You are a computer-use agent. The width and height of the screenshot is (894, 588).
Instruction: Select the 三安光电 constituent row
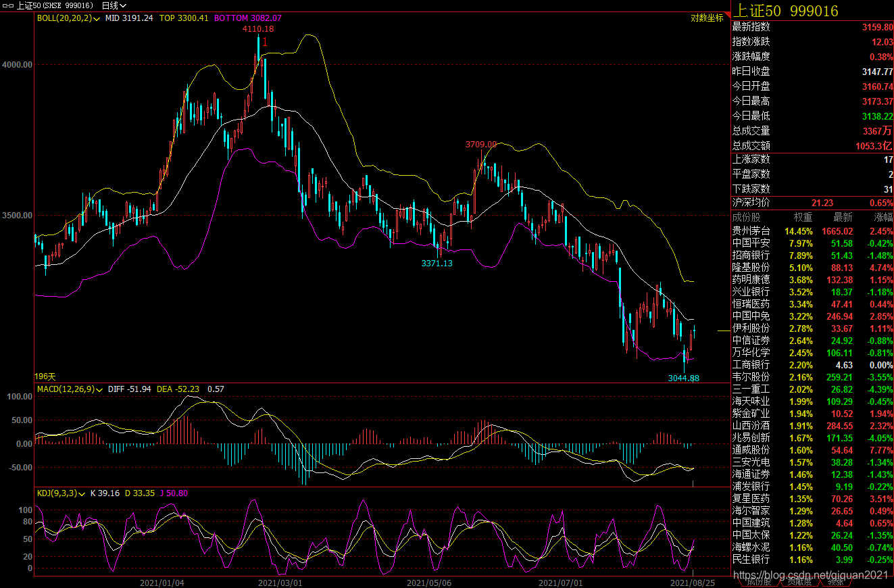click(x=812, y=462)
